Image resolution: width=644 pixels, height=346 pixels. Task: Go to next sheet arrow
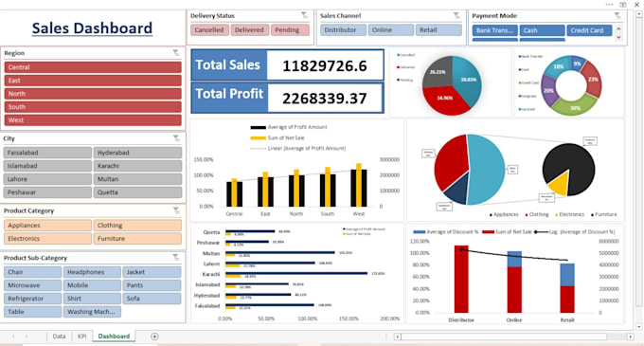(27, 337)
